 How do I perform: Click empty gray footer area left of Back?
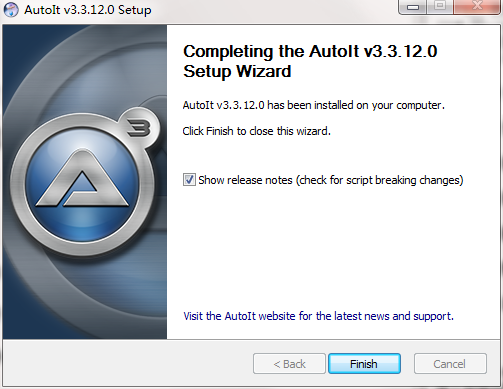(127, 364)
